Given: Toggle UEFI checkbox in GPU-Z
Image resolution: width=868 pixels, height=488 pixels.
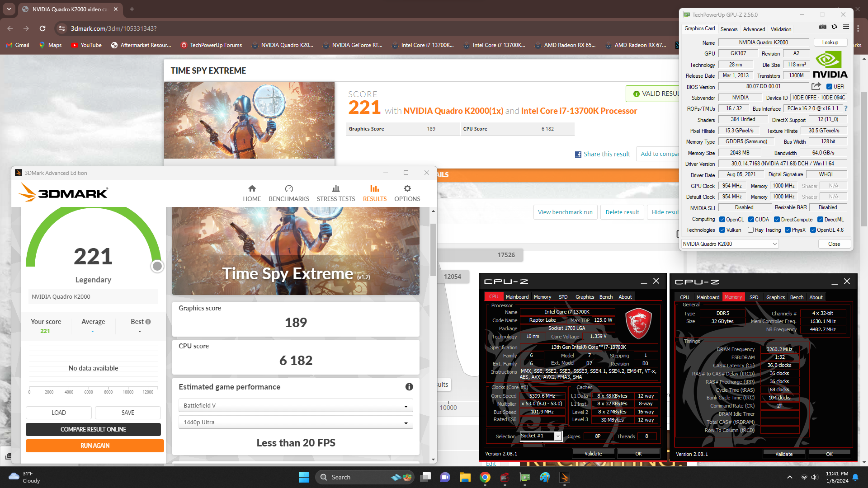Looking at the screenshot, I should pos(830,87).
